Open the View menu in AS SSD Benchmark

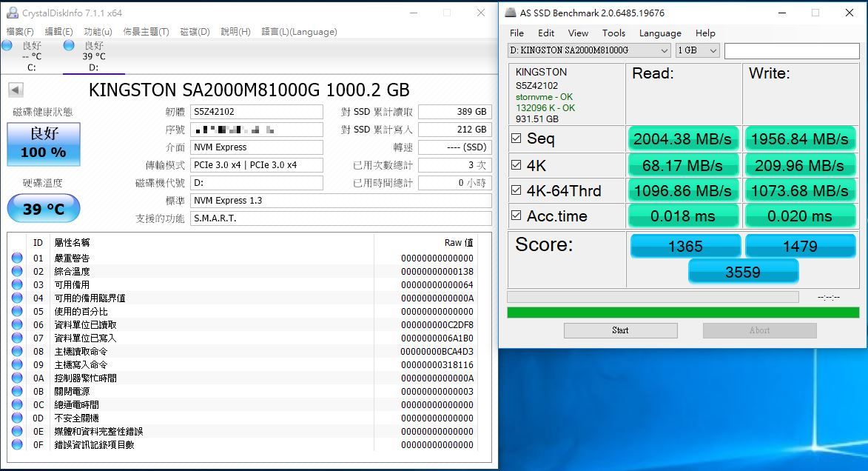[x=578, y=33]
